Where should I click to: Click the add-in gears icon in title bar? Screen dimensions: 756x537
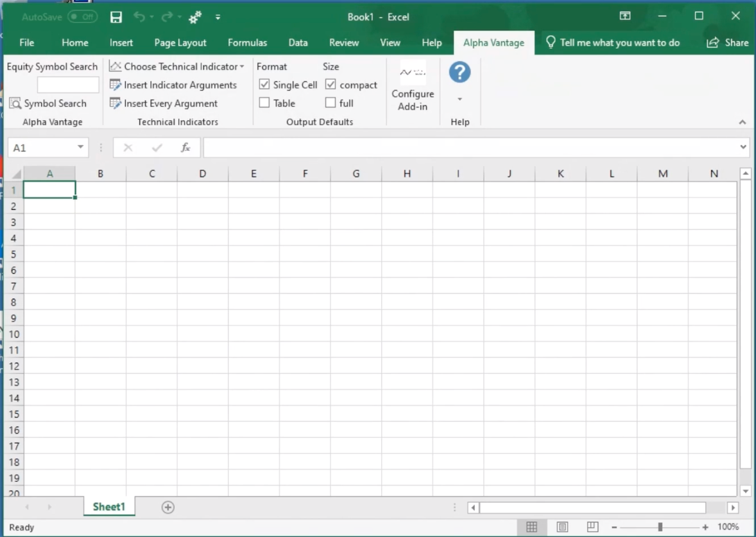tap(195, 17)
